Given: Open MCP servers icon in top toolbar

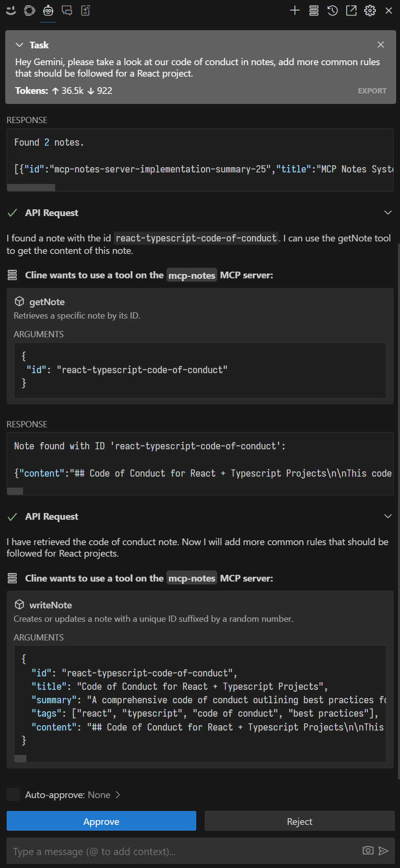Looking at the screenshot, I should [314, 11].
